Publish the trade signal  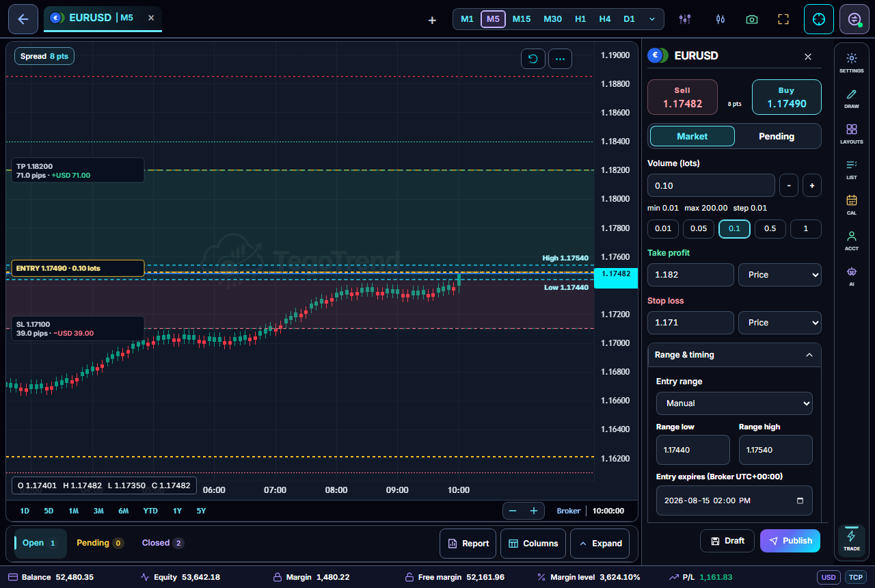790,541
